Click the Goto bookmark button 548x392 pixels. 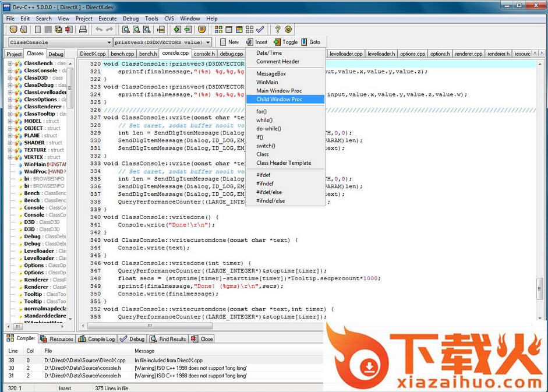pos(311,42)
